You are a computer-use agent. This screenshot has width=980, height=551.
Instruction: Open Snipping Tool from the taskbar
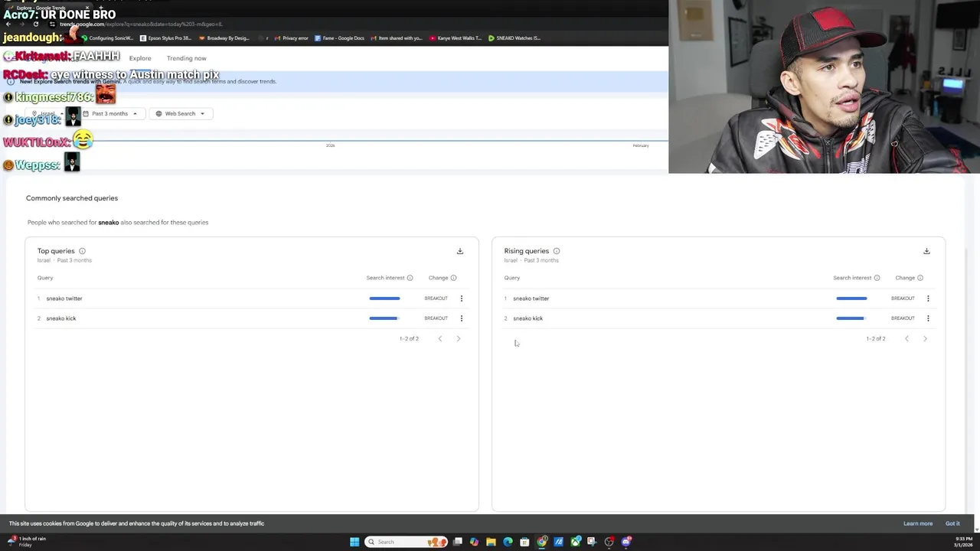coord(591,542)
